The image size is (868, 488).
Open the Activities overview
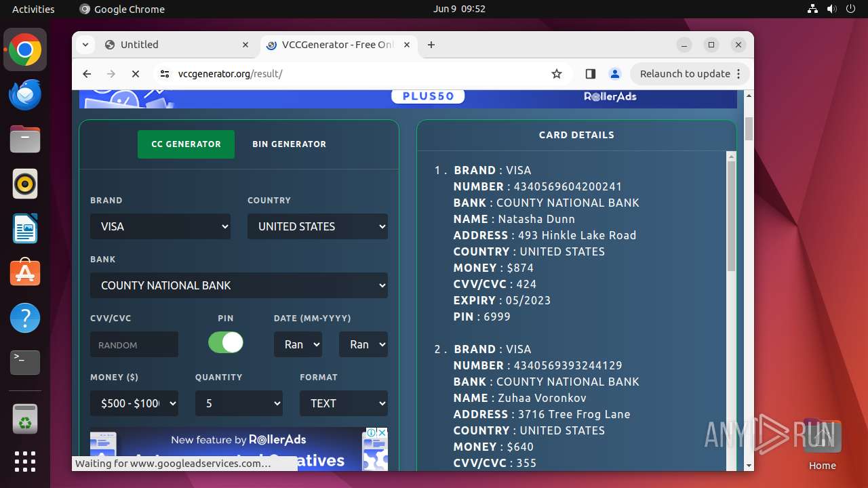pyautogui.click(x=33, y=9)
